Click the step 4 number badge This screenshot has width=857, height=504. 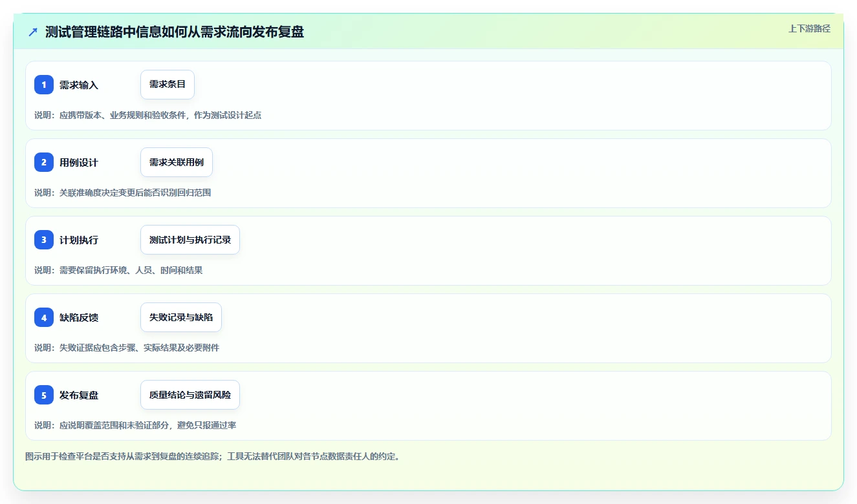(44, 317)
